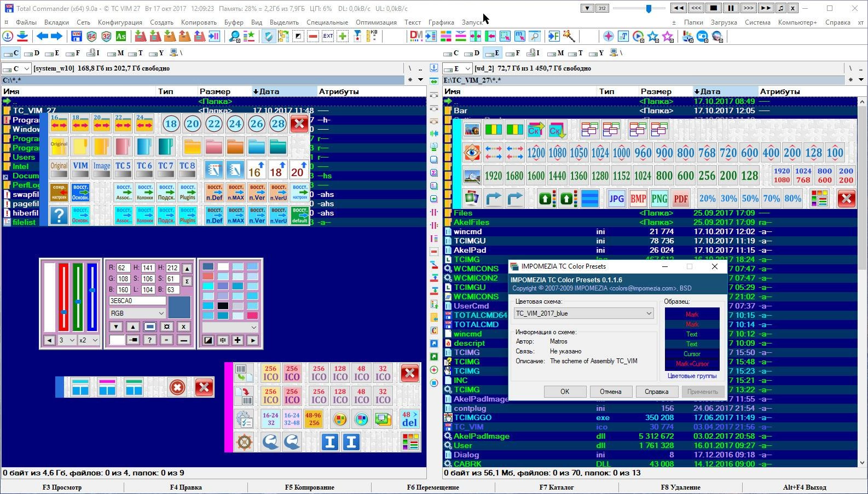Click the eye icon in image toolbar
The image size is (868, 494).
472,153
